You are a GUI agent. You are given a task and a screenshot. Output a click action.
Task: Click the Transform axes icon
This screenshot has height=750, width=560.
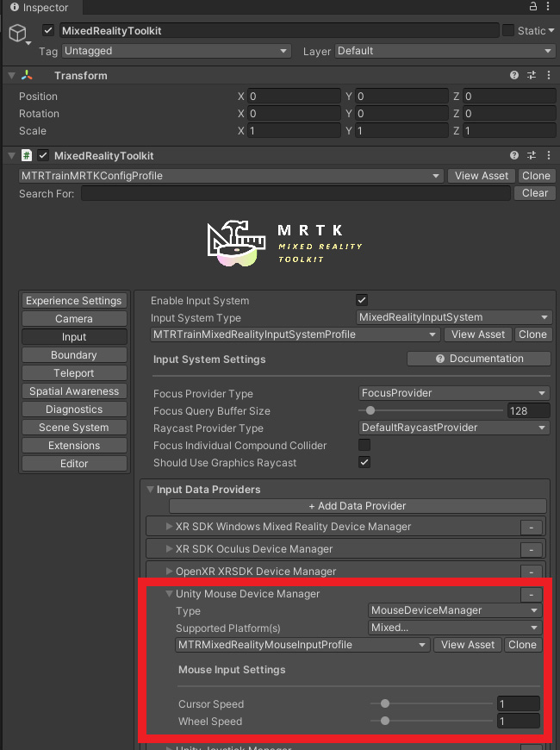[27, 75]
